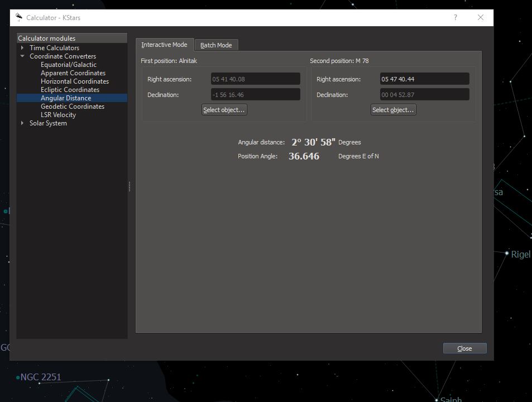Click the Rigel star on sky map
Screen dimensions: 532x402
tap(506, 253)
